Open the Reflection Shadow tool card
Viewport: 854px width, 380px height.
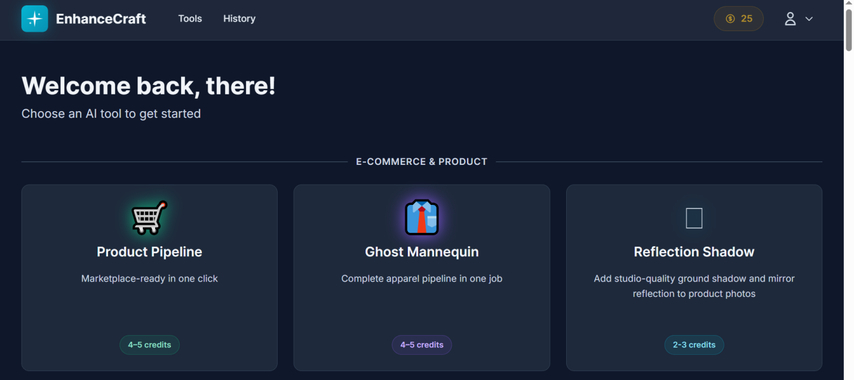pos(694,278)
